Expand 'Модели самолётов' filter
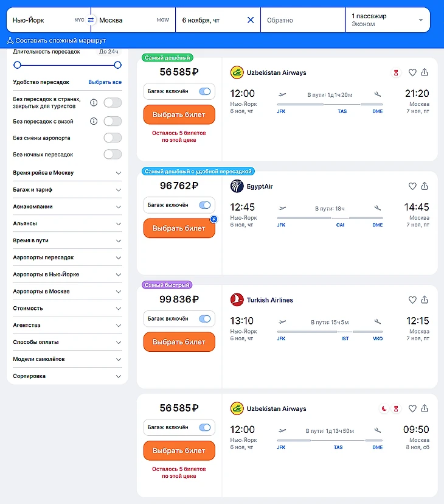 pos(67,359)
